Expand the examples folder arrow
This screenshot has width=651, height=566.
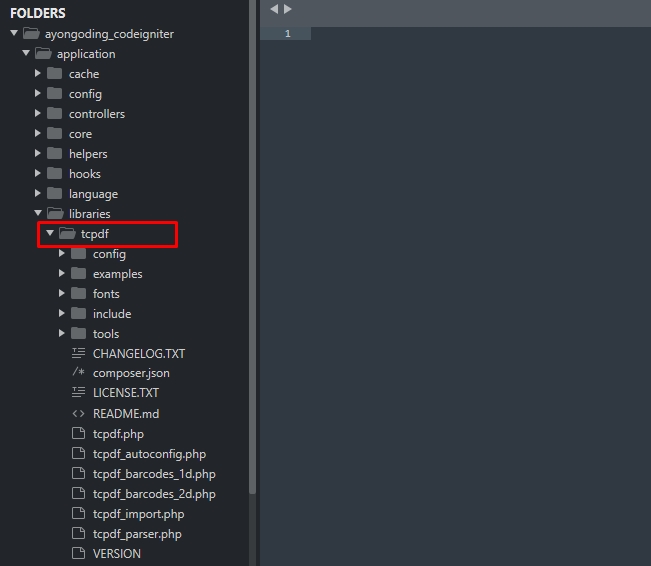[62, 273]
